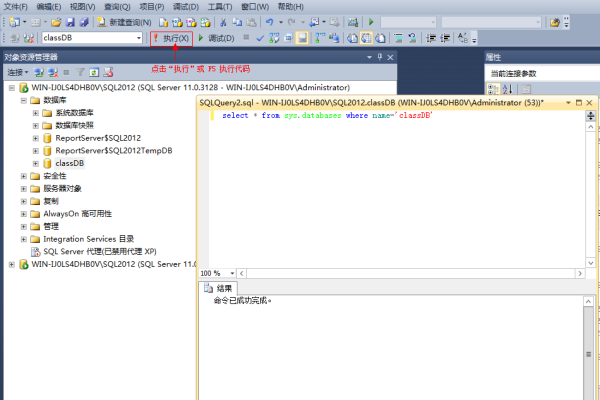Screen dimensions: 600x400
Task: Toggle Include Actual Execution Plan icon
Action: click(320, 38)
